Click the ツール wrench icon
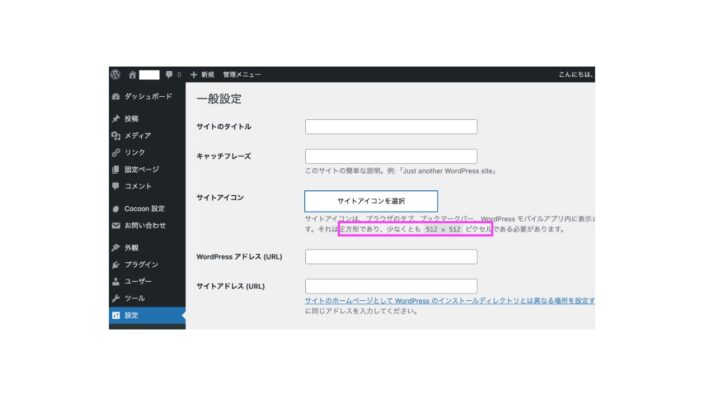The image size is (704, 396). (x=116, y=298)
